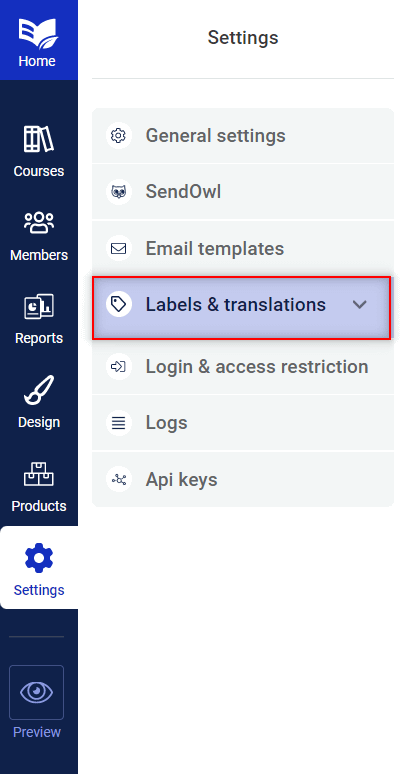Open Courses via the books icon
The width and height of the screenshot is (400, 774).
point(39,139)
